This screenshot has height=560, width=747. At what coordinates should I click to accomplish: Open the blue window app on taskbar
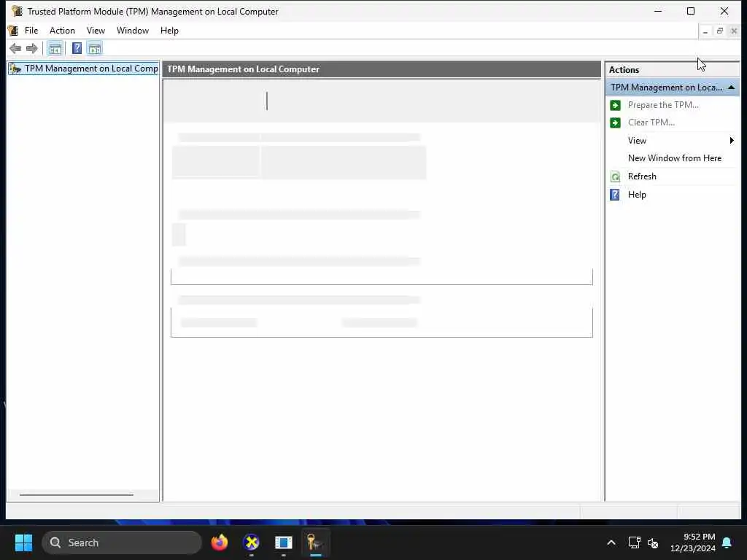(284, 542)
